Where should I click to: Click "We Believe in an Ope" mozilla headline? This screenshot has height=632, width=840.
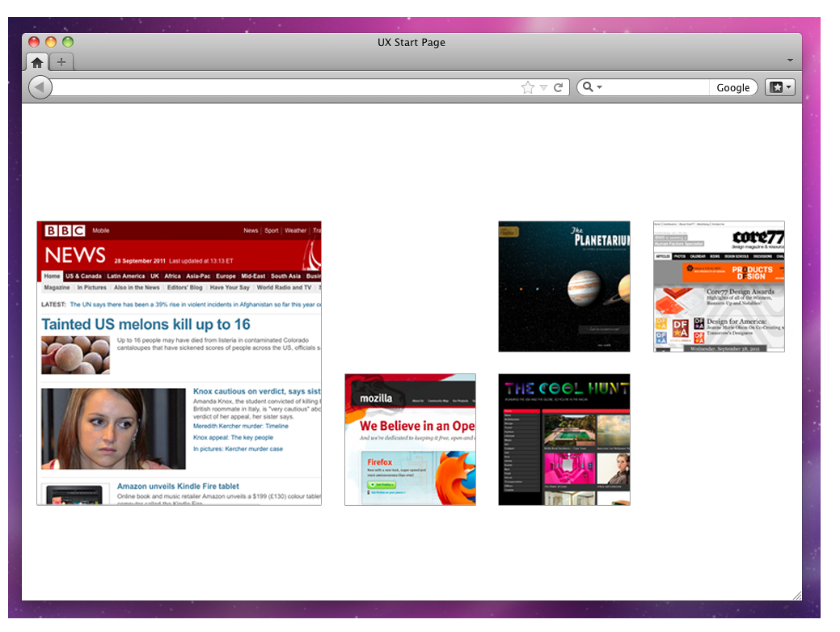point(417,427)
